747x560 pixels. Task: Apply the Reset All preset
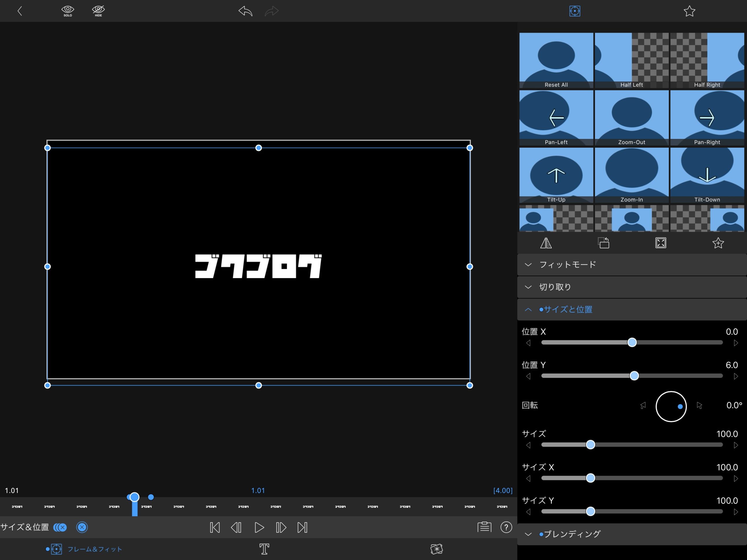pyautogui.click(x=556, y=60)
